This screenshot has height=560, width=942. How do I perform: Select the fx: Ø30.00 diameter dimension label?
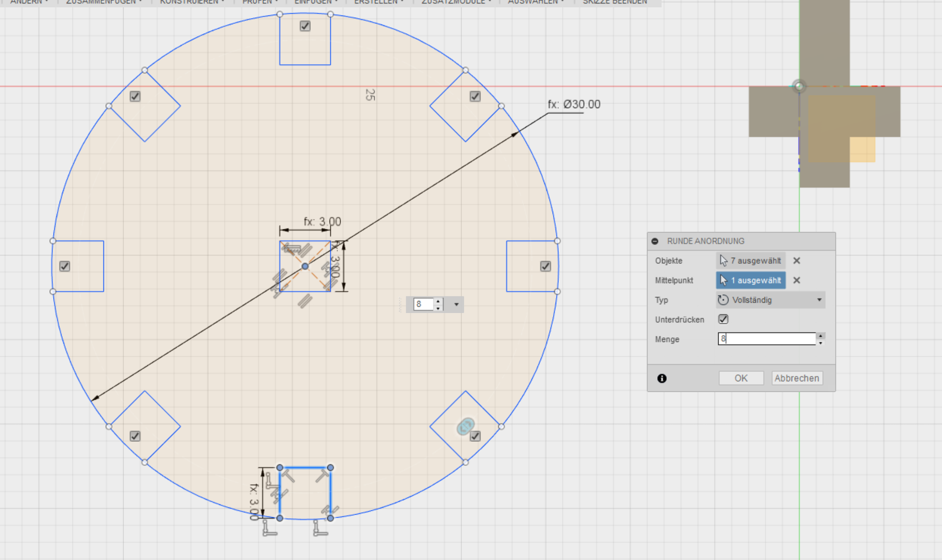pyautogui.click(x=574, y=104)
